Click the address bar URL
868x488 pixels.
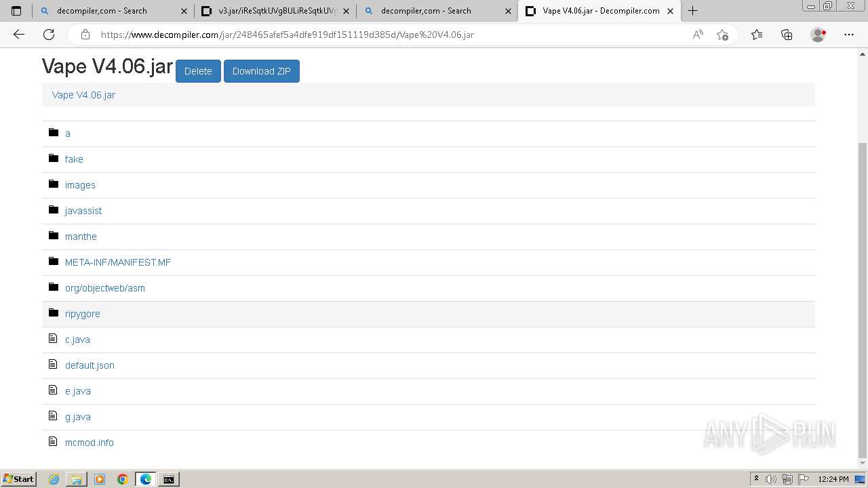(x=288, y=35)
